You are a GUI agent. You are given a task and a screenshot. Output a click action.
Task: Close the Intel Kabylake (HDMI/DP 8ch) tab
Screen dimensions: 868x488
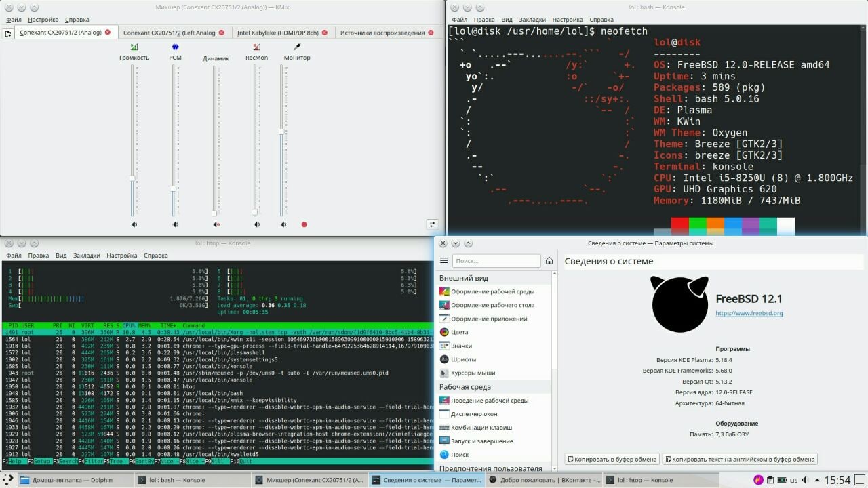[325, 33]
